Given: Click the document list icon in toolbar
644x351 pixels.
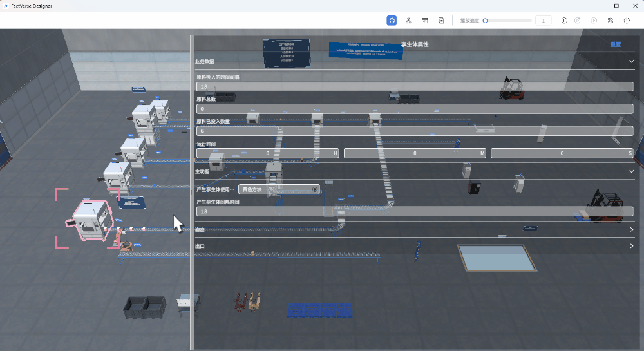Looking at the screenshot, I should (x=441, y=21).
